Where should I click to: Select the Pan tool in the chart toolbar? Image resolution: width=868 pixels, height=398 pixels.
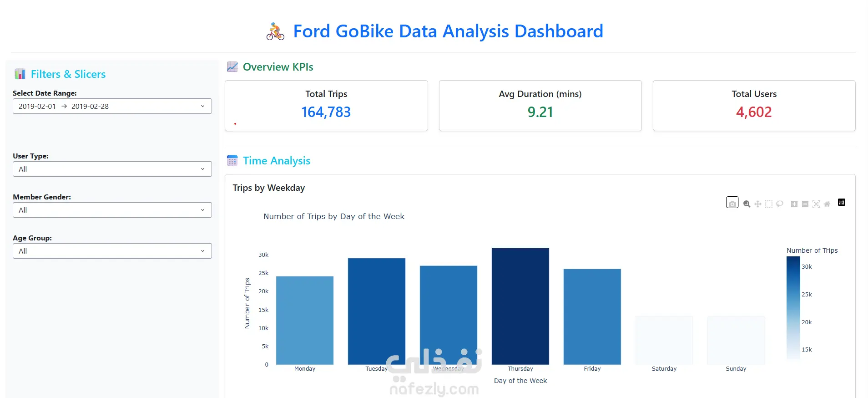coord(757,204)
